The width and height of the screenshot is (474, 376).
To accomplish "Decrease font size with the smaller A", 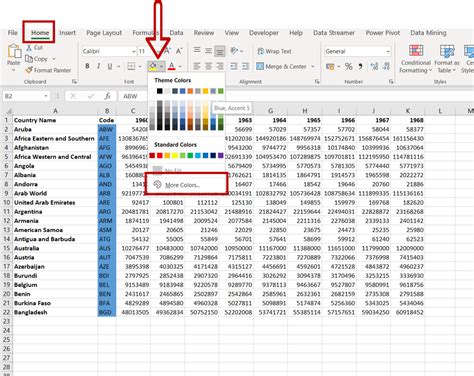I will 179,51.
